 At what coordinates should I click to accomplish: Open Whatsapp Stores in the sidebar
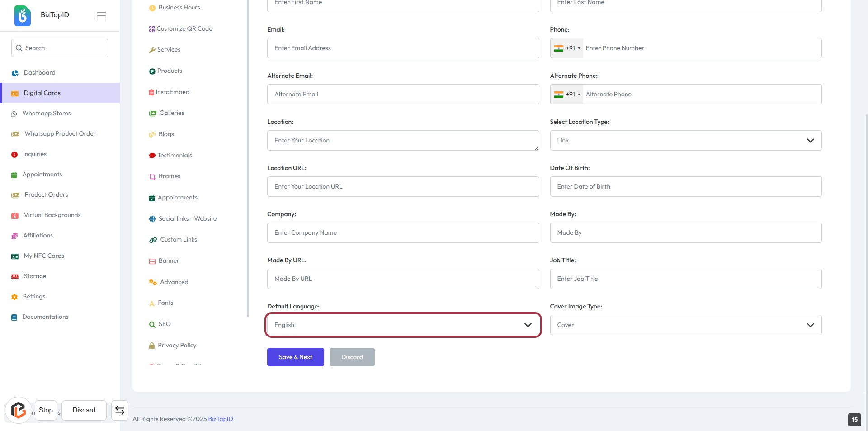tap(47, 114)
